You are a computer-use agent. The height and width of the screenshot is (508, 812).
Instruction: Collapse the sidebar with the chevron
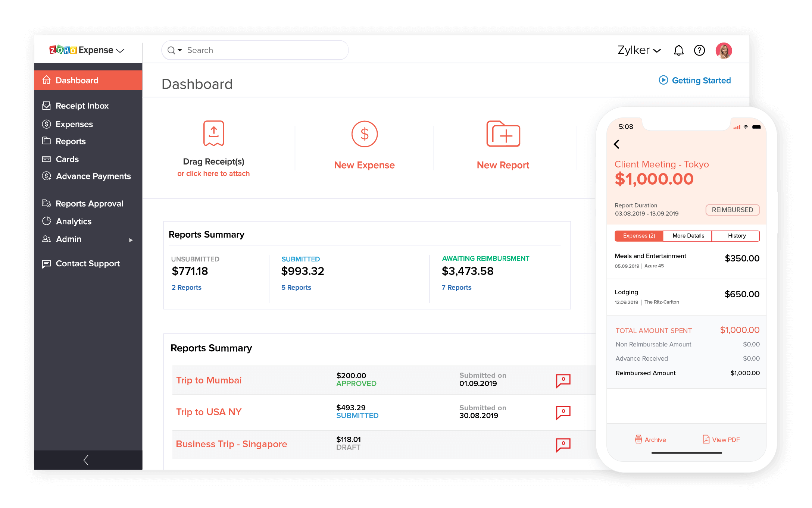[x=86, y=460]
